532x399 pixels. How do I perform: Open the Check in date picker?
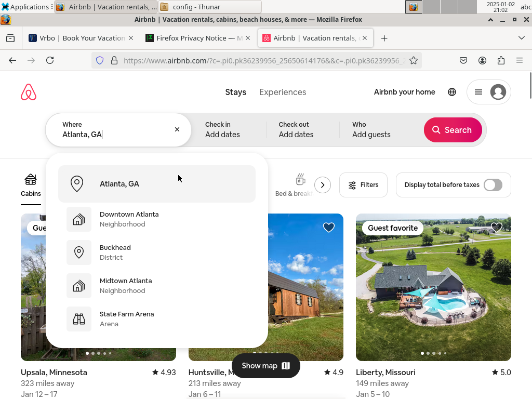tap(230, 129)
